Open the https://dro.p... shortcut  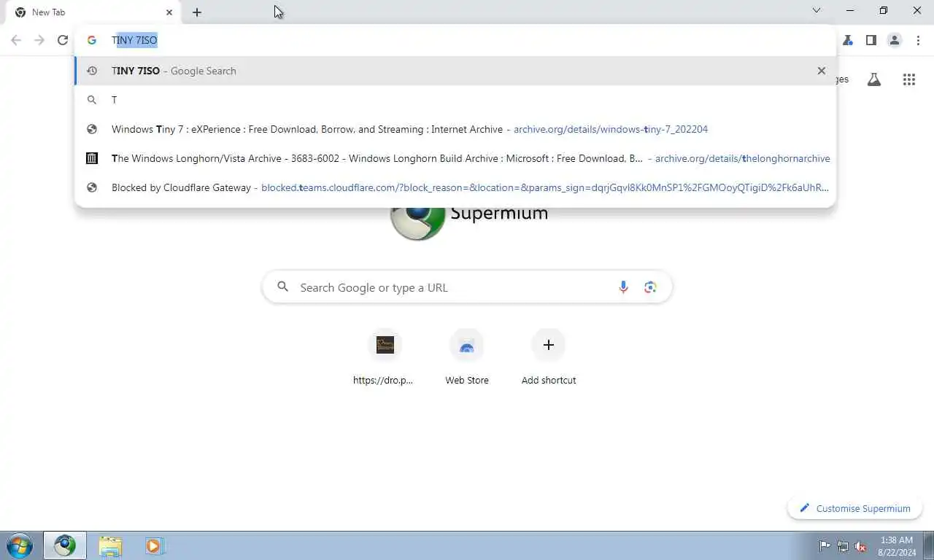tap(385, 358)
